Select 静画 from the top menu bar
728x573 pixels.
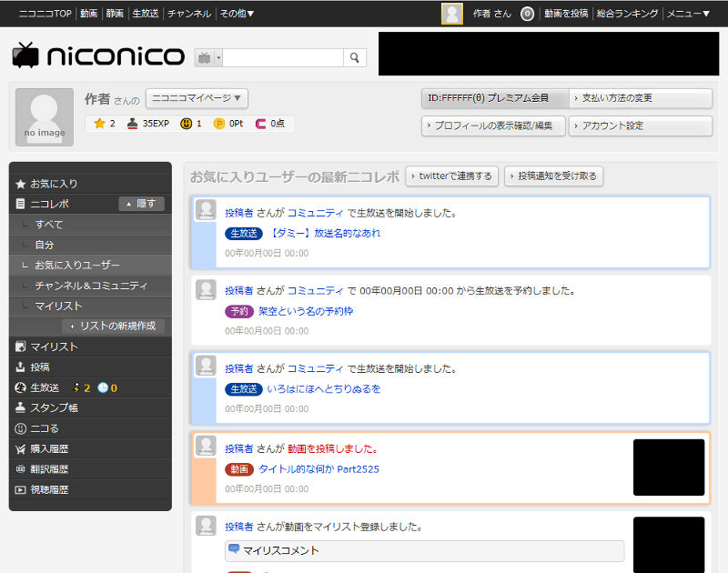(117, 13)
